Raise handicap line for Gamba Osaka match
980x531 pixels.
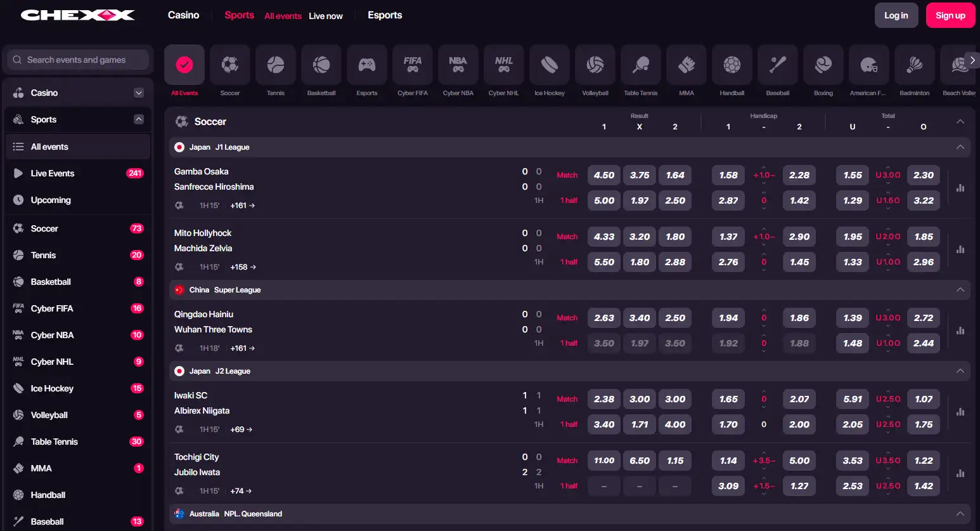click(764, 167)
